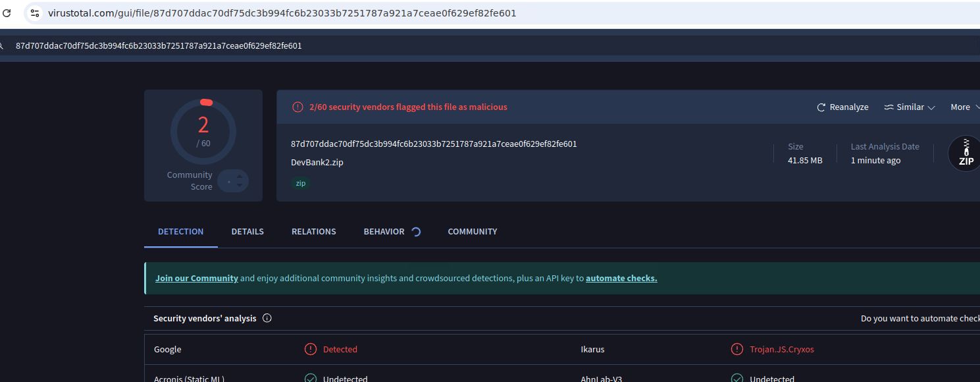
Task: Click the VirusTotal hash search field
Action: [x=490, y=45]
